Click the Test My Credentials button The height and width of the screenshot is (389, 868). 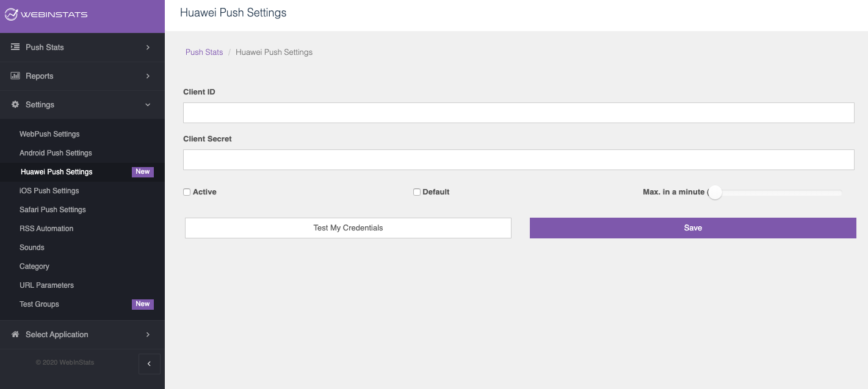348,228
